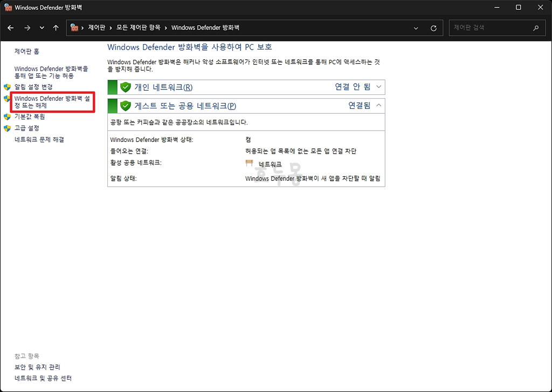This screenshot has height=392, width=552.
Task: Go forward with the right arrow
Action: tap(27, 28)
